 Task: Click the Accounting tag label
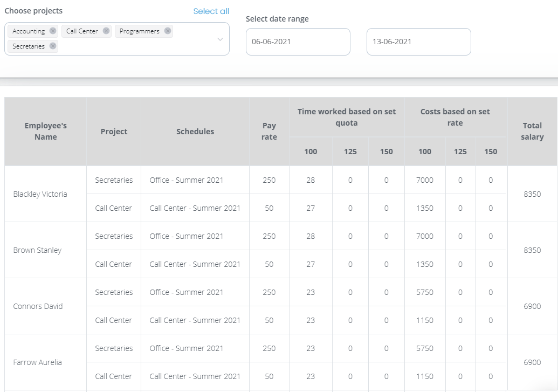click(29, 31)
